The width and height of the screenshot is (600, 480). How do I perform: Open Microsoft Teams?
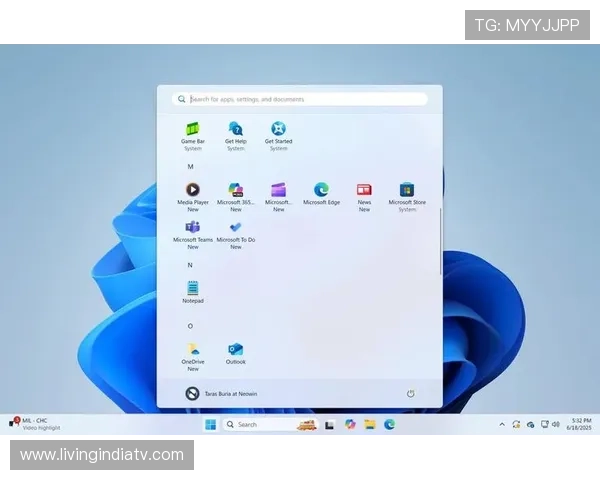pos(193,229)
